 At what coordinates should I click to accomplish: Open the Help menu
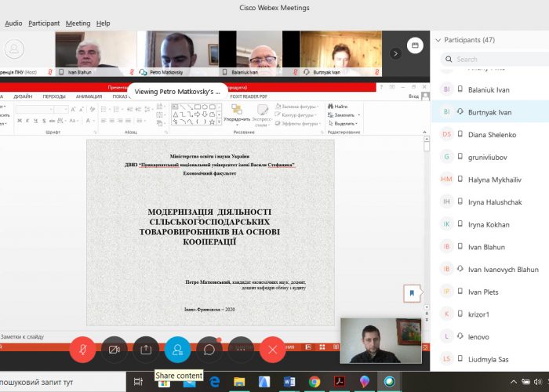tap(103, 24)
